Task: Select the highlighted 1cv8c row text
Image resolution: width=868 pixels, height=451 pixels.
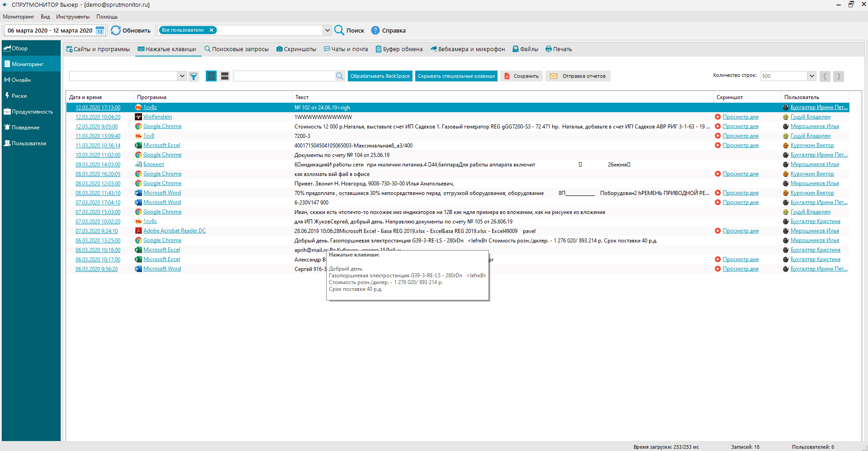Action: point(322,108)
